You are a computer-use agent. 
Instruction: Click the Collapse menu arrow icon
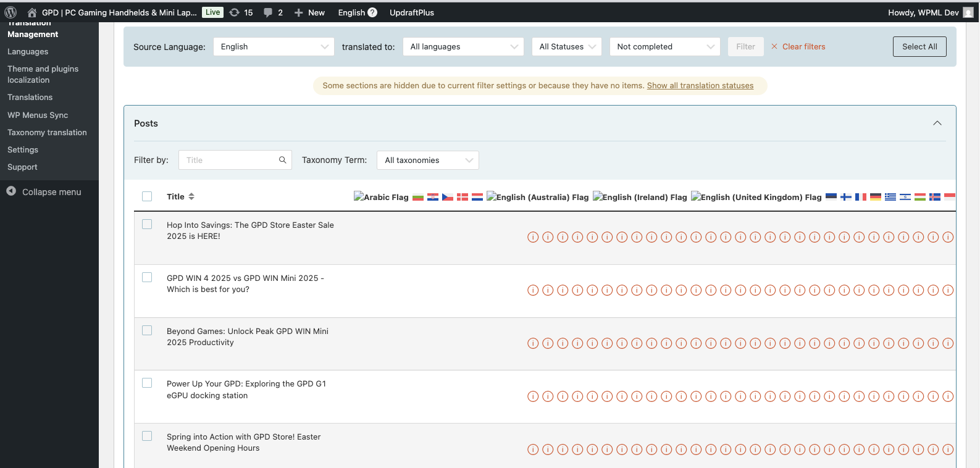(x=11, y=191)
